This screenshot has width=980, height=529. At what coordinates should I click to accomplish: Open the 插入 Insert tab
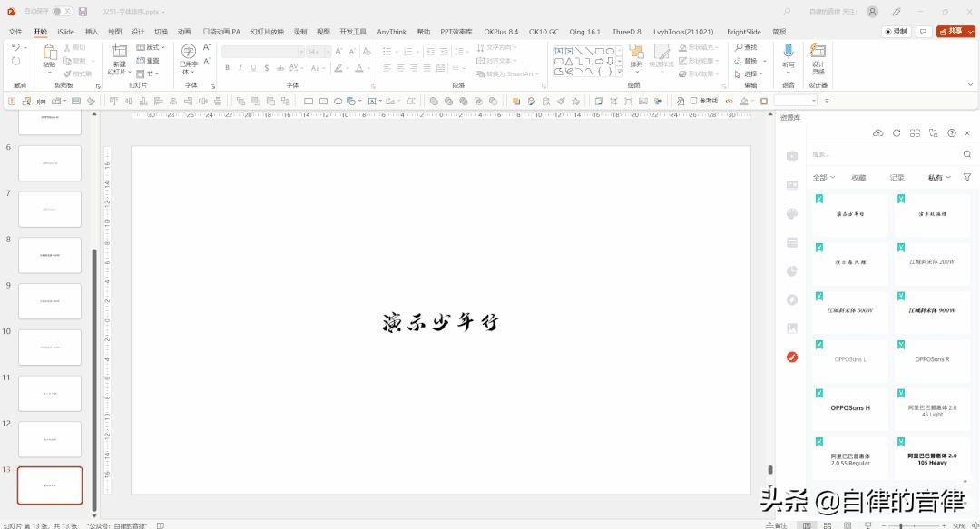[x=92, y=31]
